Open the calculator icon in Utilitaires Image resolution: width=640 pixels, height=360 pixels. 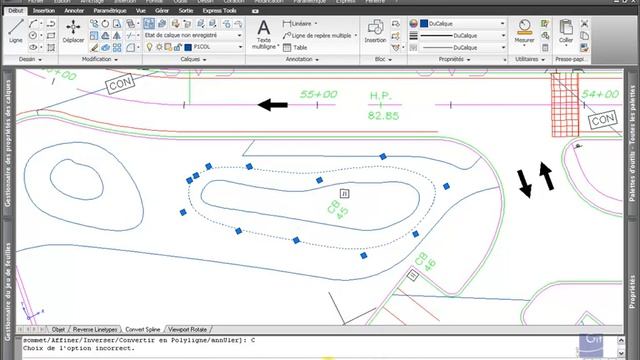(x=545, y=47)
